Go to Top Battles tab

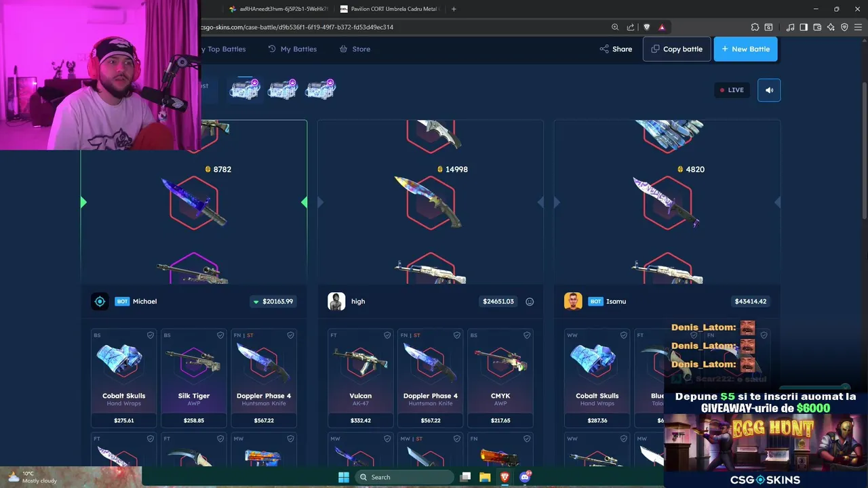224,49
